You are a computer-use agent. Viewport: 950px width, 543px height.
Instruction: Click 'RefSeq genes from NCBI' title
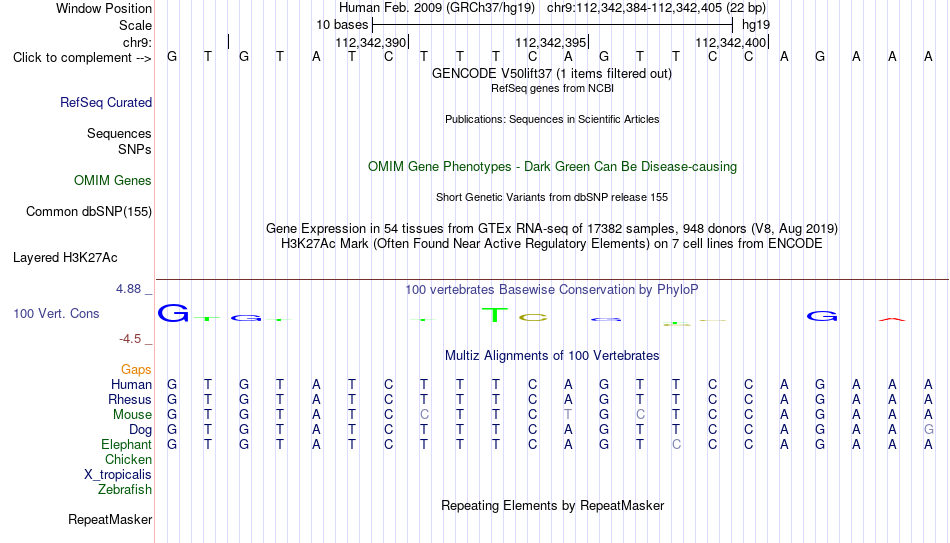tap(553, 88)
